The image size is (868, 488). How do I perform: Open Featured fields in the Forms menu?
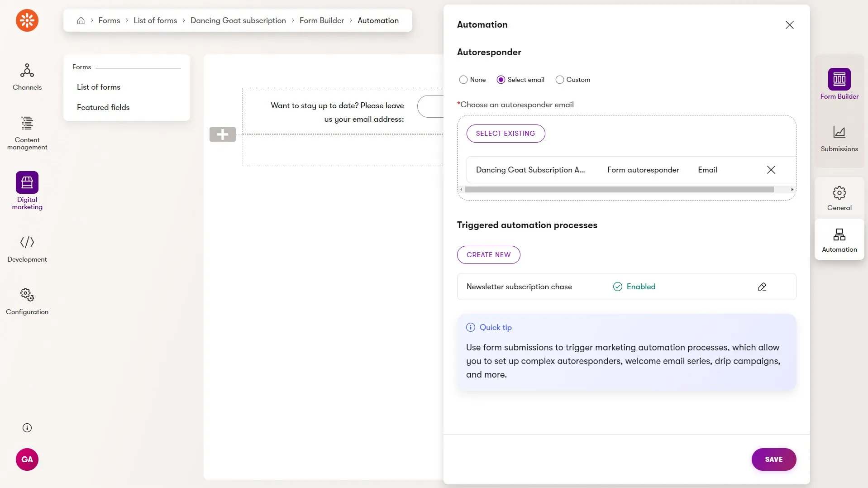[103, 107]
